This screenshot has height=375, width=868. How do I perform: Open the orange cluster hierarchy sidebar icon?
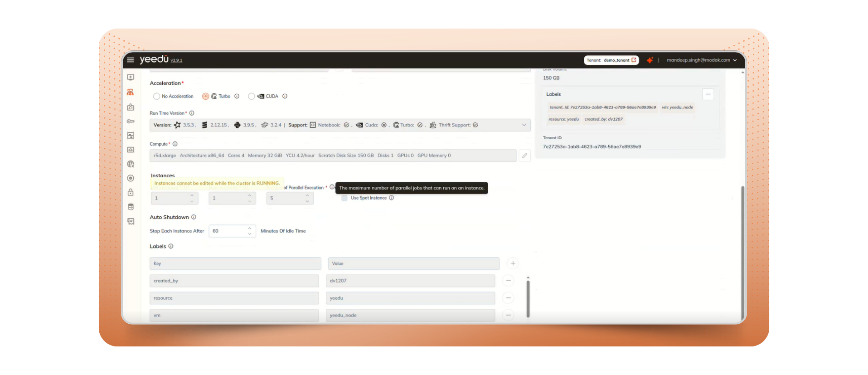coord(131,92)
